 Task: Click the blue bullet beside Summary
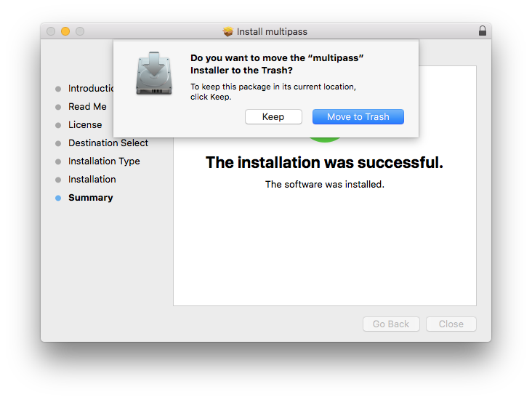(58, 198)
